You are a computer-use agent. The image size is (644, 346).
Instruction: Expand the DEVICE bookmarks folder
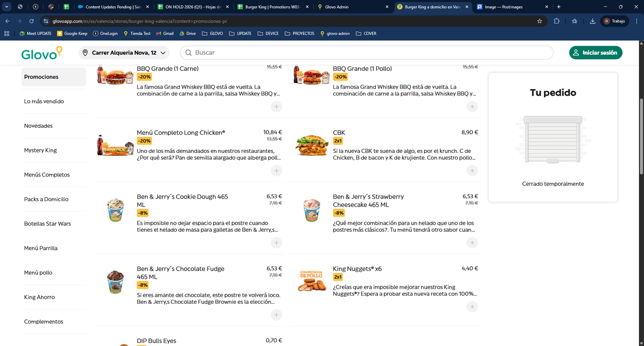coord(268,34)
